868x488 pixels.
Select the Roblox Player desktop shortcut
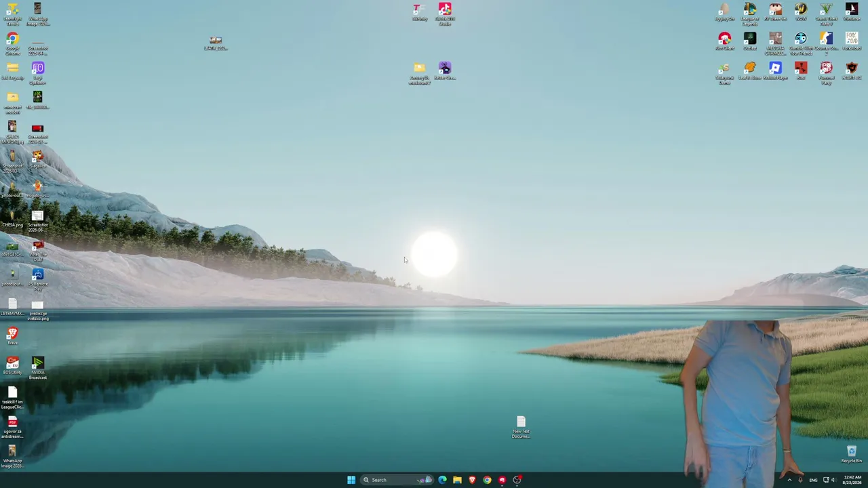point(775,71)
